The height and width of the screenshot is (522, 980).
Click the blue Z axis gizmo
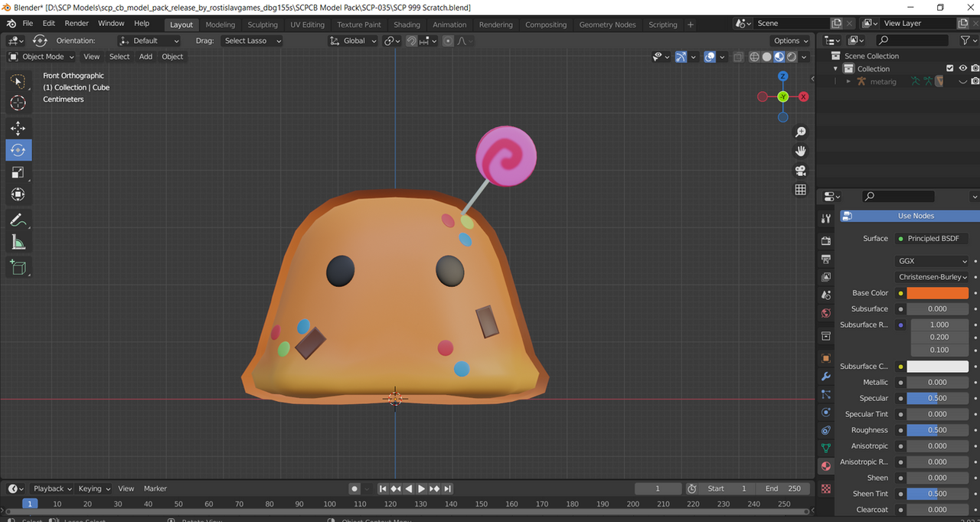[x=782, y=77]
